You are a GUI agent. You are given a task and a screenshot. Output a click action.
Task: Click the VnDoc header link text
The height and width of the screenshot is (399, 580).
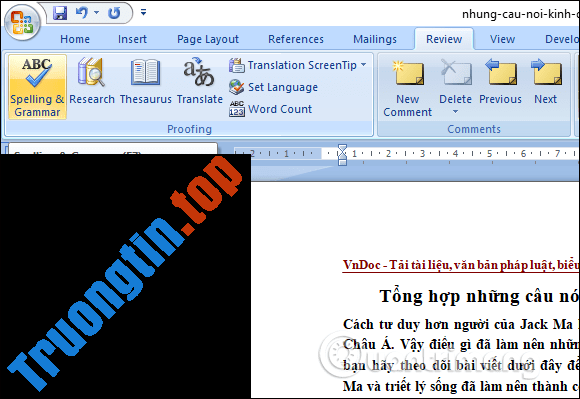[461, 265]
